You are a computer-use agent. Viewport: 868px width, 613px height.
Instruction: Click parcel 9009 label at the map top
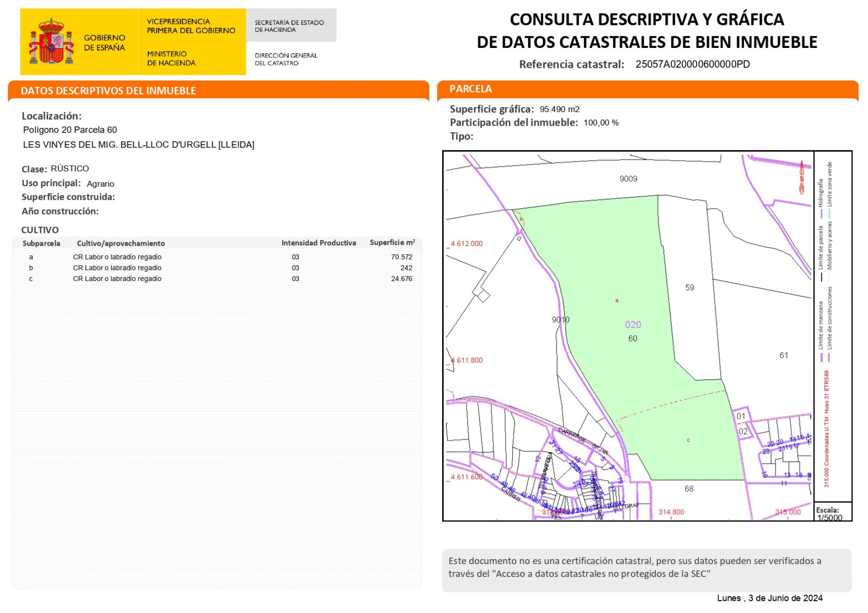[628, 179]
